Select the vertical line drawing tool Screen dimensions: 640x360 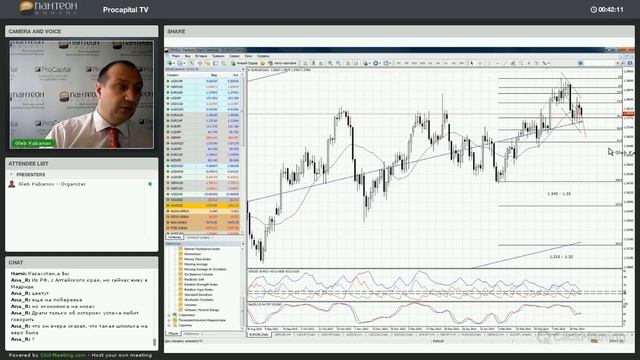tap(489, 63)
